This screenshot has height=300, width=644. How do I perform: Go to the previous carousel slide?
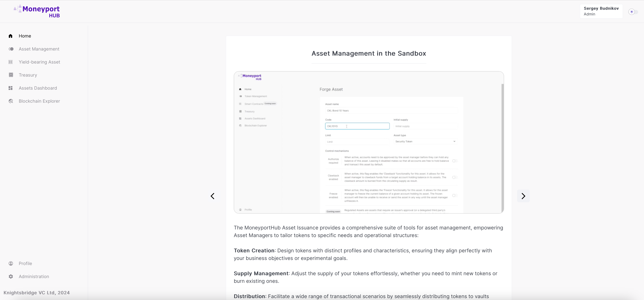pyautogui.click(x=212, y=196)
